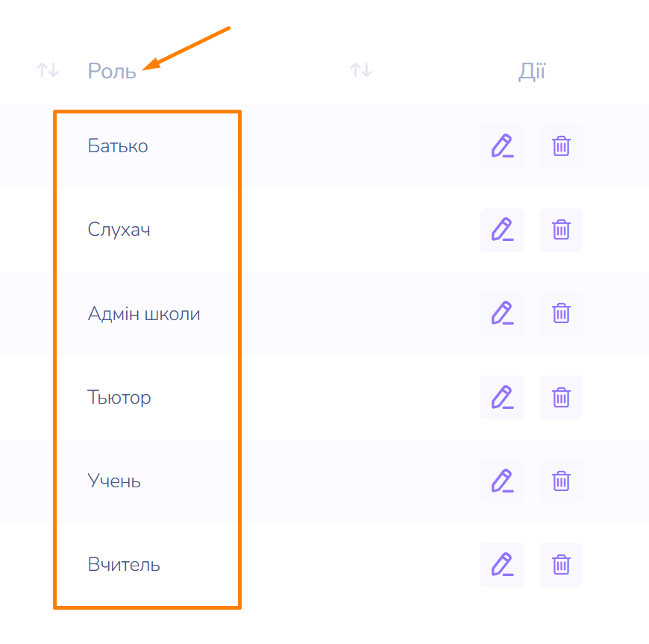
Task: Delete the Тьютор role row
Action: click(x=561, y=397)
